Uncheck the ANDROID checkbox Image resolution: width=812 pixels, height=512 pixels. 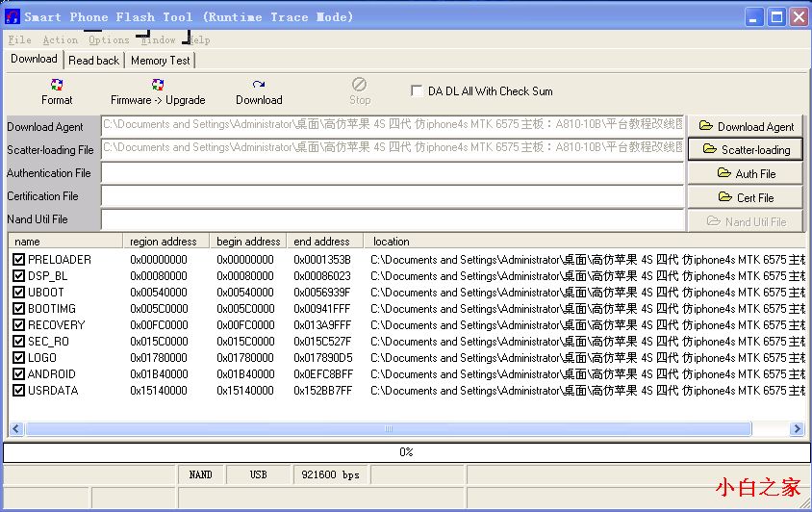pyautogui.click(x=18, y=374)
